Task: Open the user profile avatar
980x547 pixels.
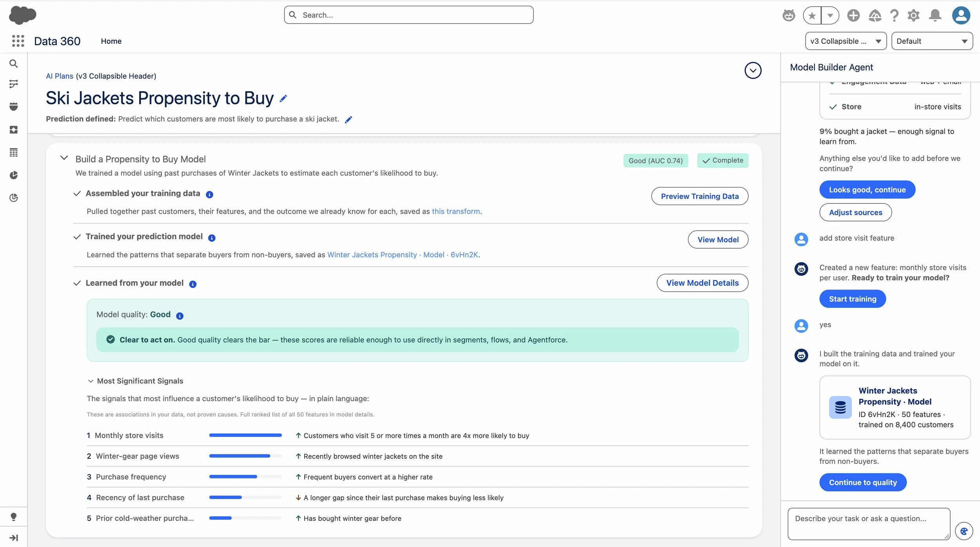Action: [961, 15]
